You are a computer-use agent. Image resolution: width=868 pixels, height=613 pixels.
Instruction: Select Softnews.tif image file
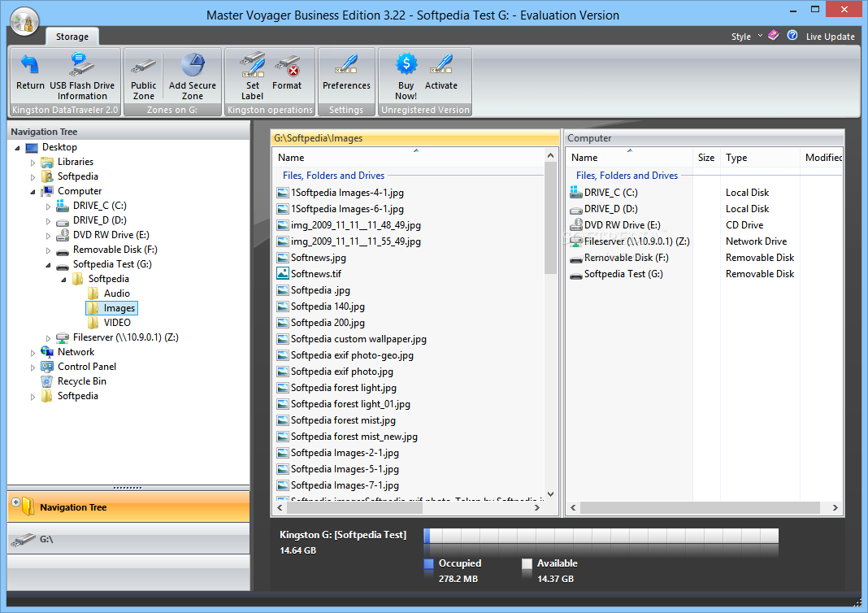[309, 273]
